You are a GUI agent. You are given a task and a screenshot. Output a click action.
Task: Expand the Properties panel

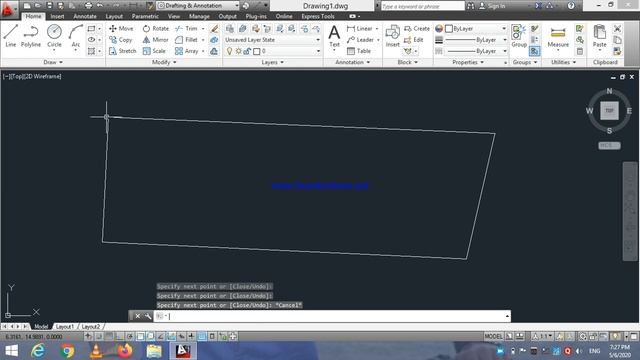point(468,62)
